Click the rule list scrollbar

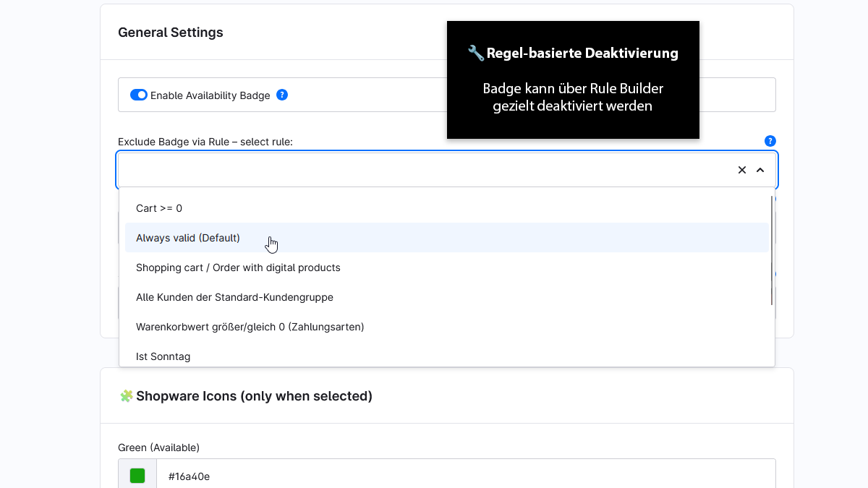click(772, 250)
